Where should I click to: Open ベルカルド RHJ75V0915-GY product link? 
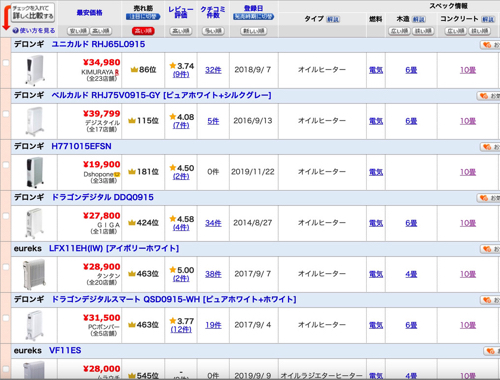[161, 95]
